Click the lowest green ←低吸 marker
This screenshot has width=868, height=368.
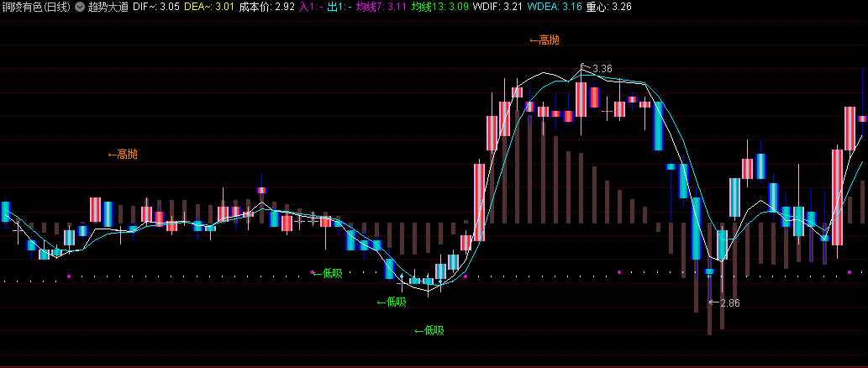(x=429, y=331)
